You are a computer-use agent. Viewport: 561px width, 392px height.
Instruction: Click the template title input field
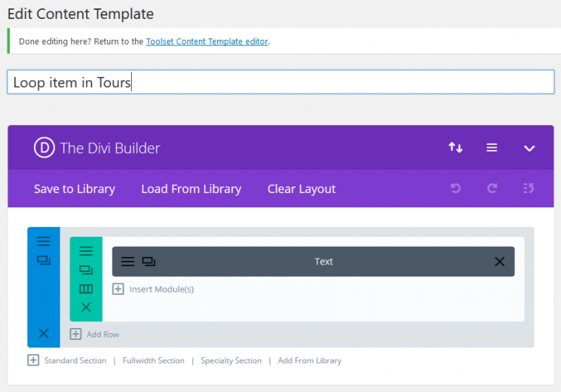pos(280,82)
